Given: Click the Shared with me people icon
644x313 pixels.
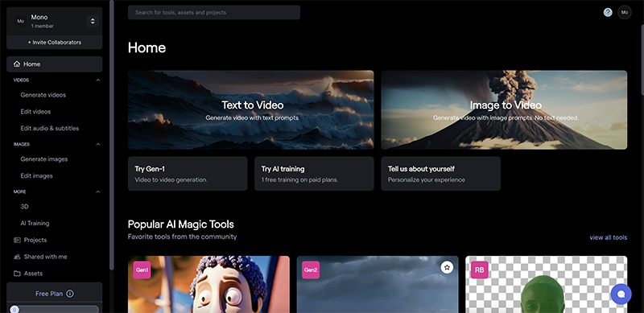Looking at the screenshot, I should pos(17,257).
